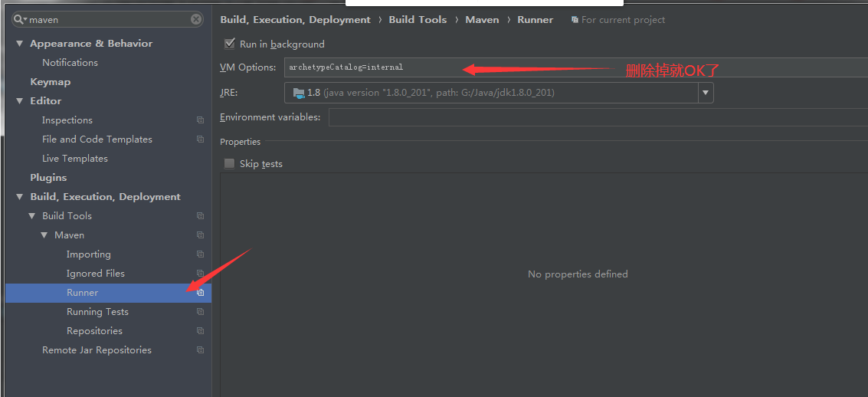Click Build Tools breadcrumb
The image size is (868, 397).
pyautogui.click(x=418, y=19)
